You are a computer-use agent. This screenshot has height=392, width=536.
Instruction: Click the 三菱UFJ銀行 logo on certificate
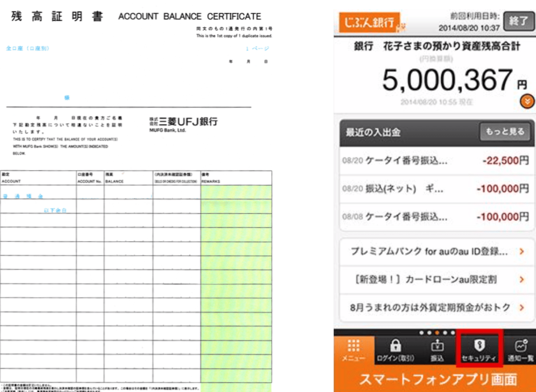(184, 122)
